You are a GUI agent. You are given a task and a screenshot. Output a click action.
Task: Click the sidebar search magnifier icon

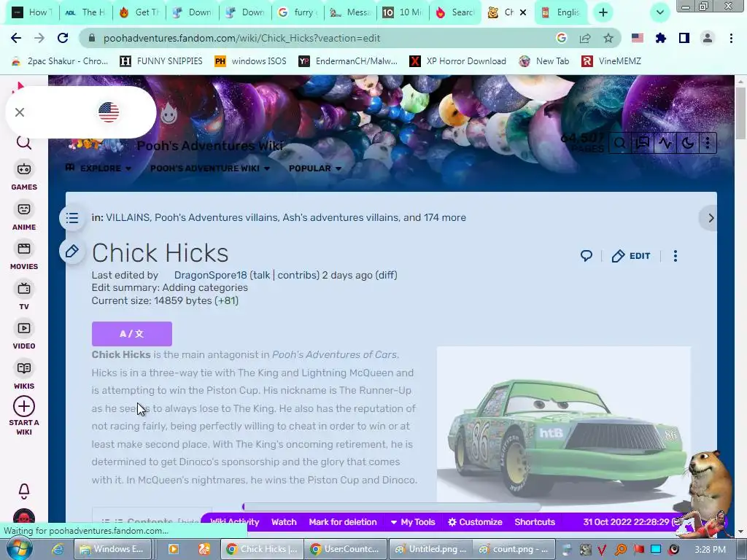point(24,142)
